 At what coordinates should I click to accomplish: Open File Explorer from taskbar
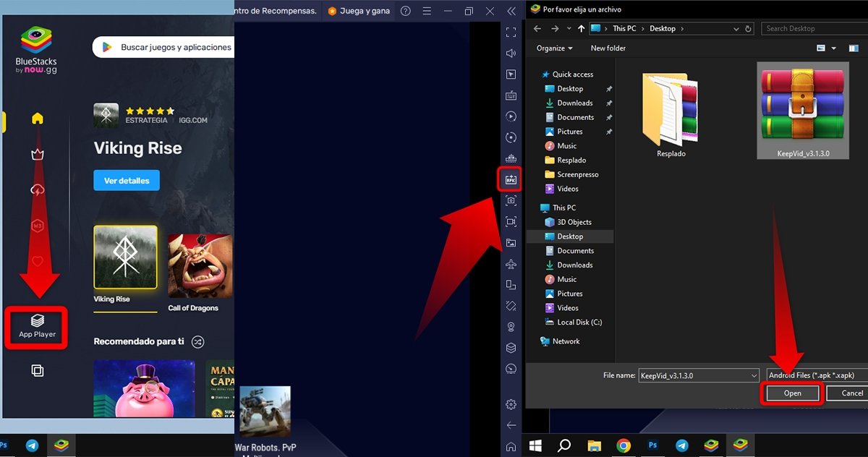(x=594, y=445)
